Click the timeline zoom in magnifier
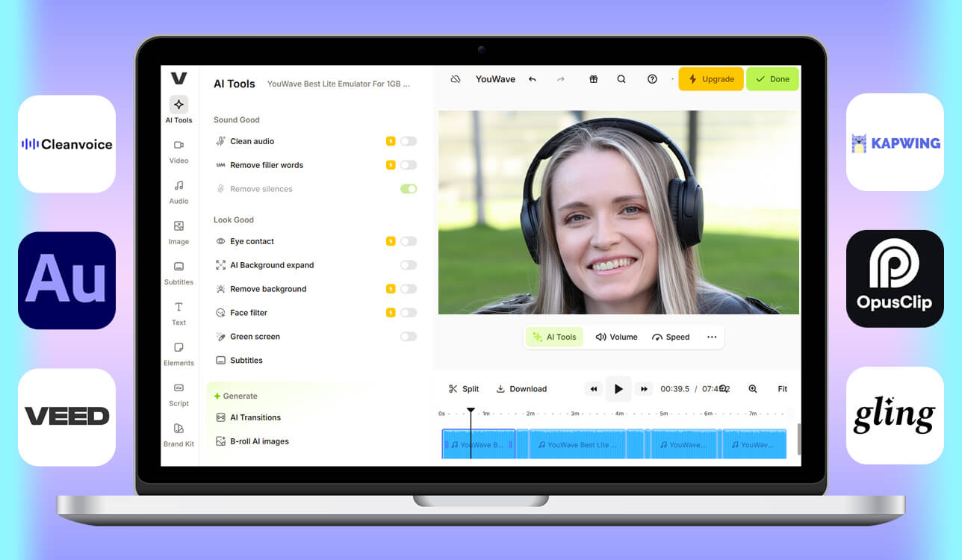 pyautogui.click(x=753, y=389)
